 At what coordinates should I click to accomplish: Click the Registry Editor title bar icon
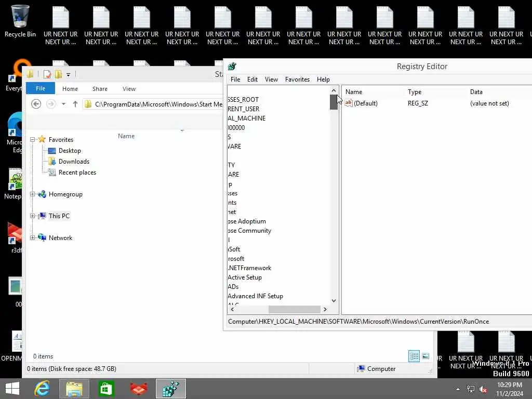[232, 66]
